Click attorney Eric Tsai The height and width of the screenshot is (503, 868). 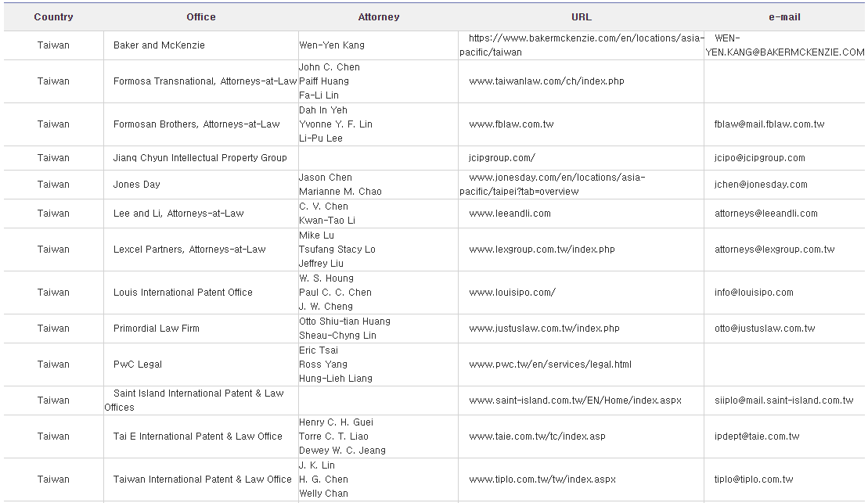click(319, 350)
